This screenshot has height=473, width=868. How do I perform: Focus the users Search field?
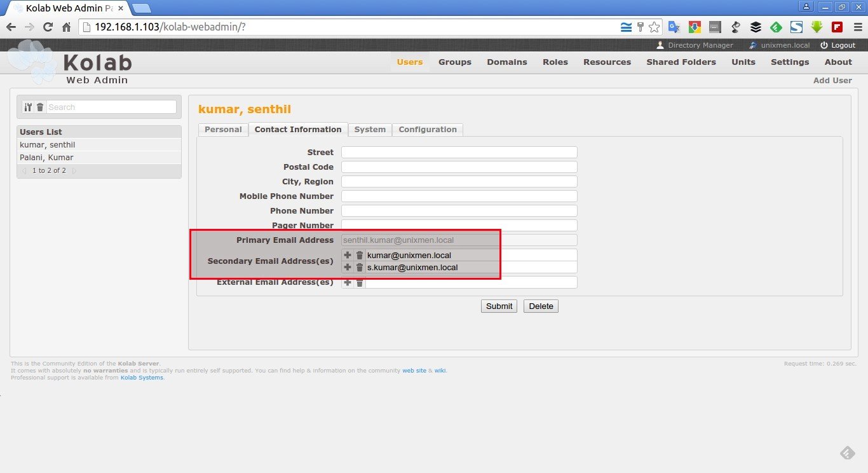[112, 107]
